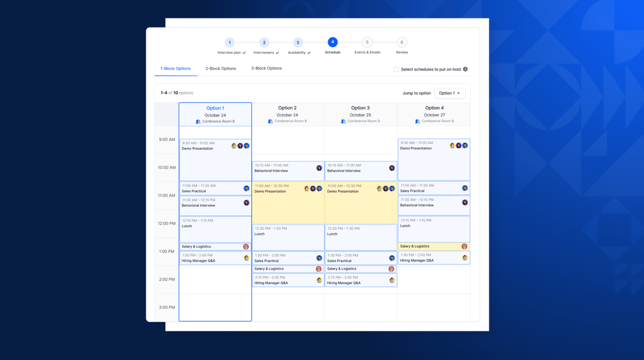Open the Jump to option dropdown
This screenshot has width=644, height=360.
(450, 93)
